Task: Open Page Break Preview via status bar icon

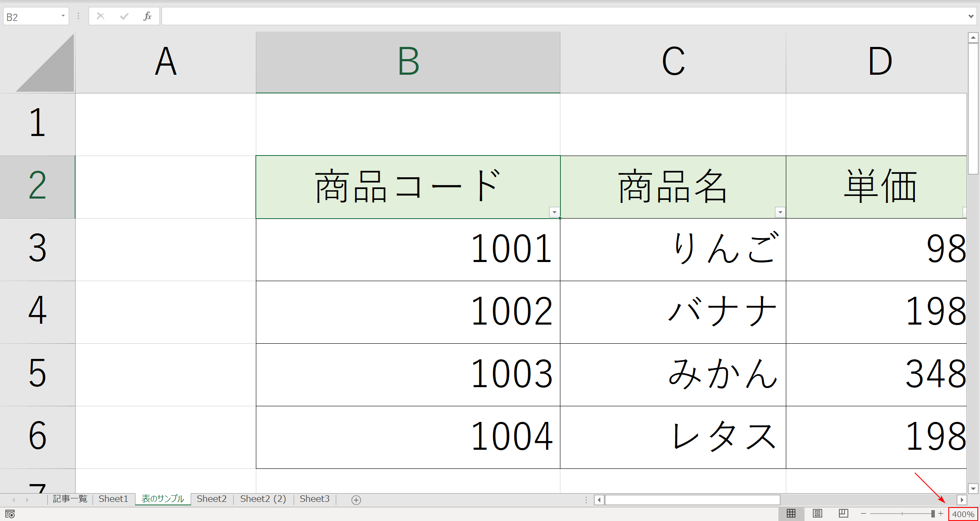Action: click(843, 513)
